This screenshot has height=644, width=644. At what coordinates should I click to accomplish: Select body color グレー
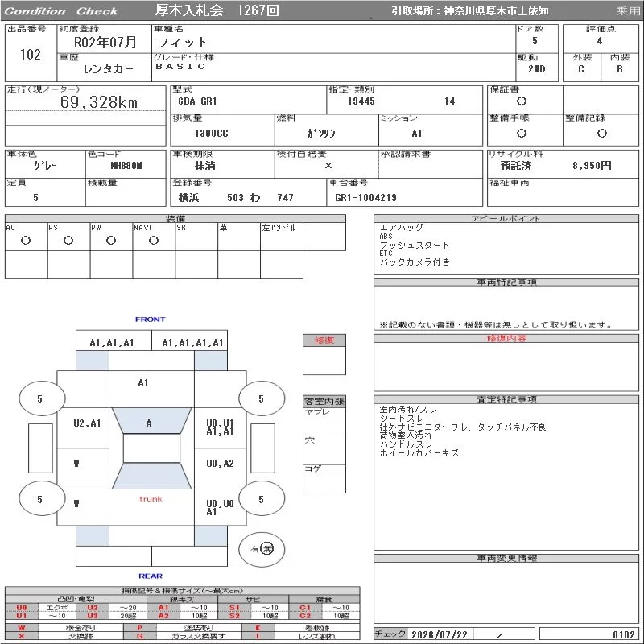[x=45, y=166]
